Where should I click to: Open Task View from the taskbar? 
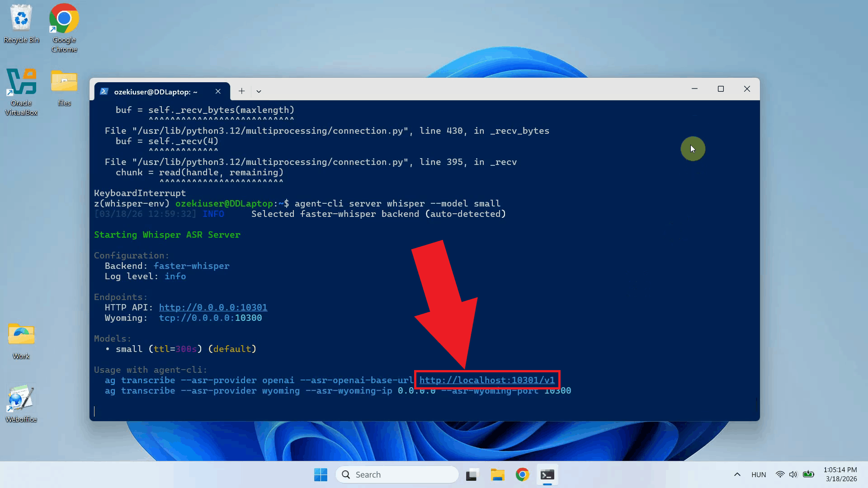point(472,474)
